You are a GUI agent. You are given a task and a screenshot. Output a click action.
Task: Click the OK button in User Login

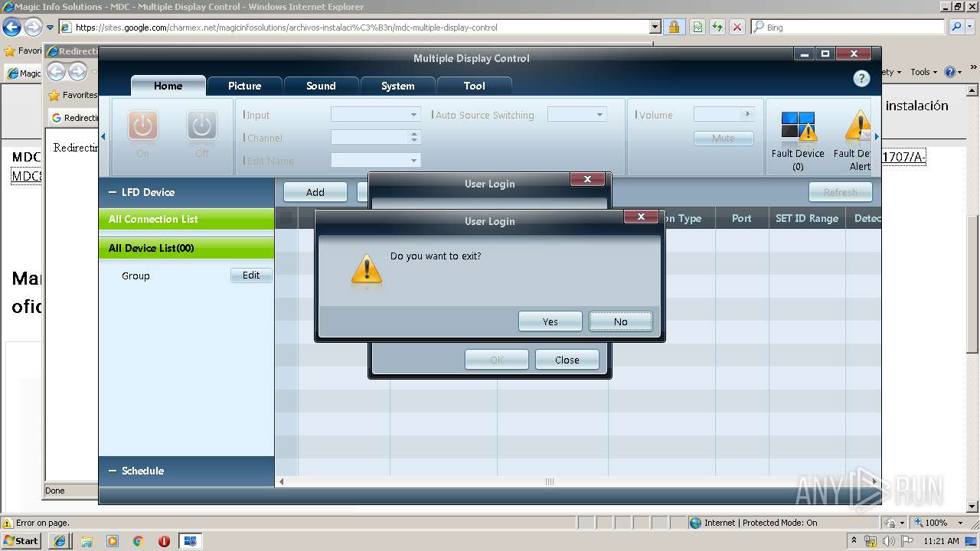pyautogui.click(x=497, y=360)
